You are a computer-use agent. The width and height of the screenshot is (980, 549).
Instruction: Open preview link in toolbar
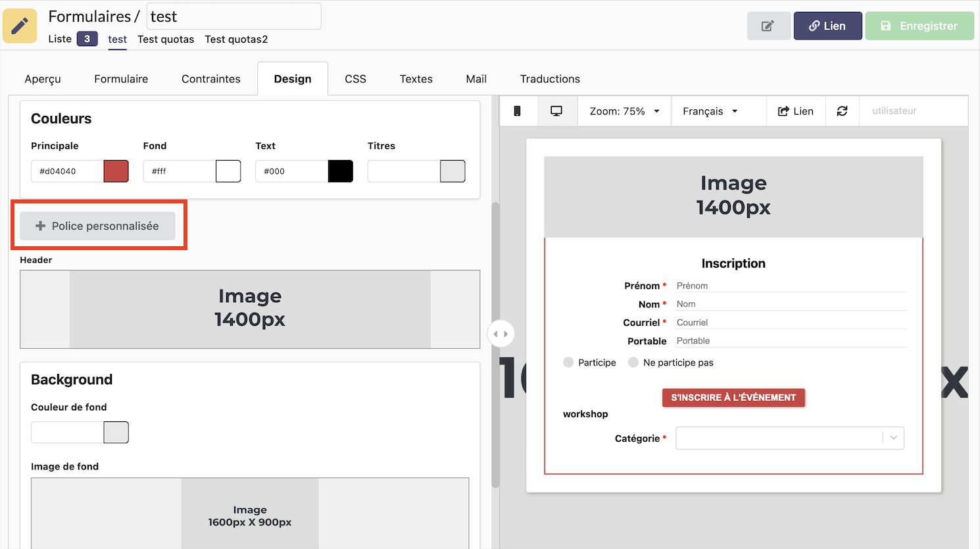[796, 111]
